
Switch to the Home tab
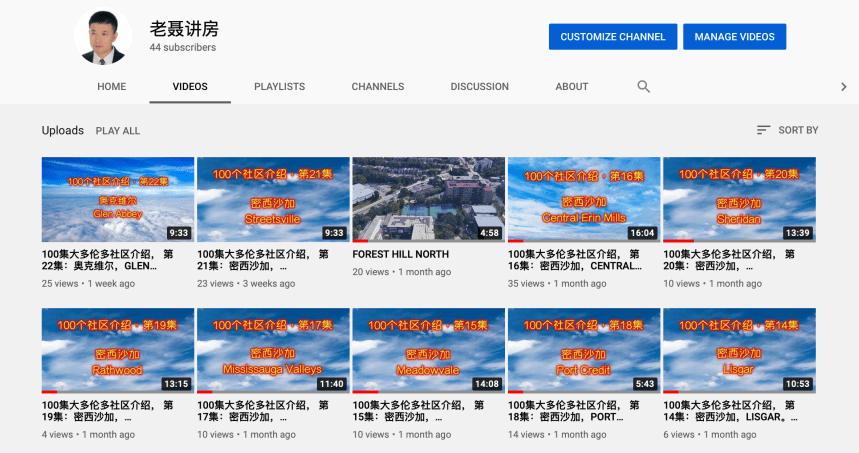(x=112, y=87)
